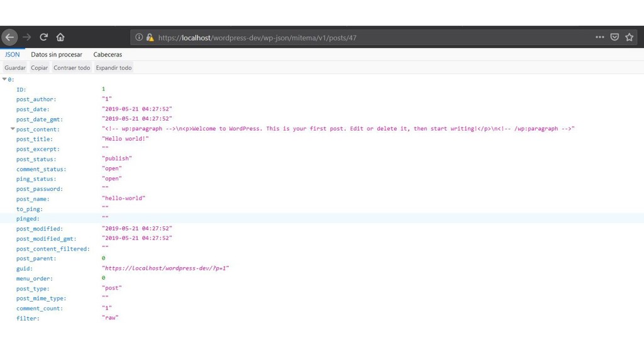Go back with the browser back arrow
Screen dimensions: 644x362
point(9,37)
